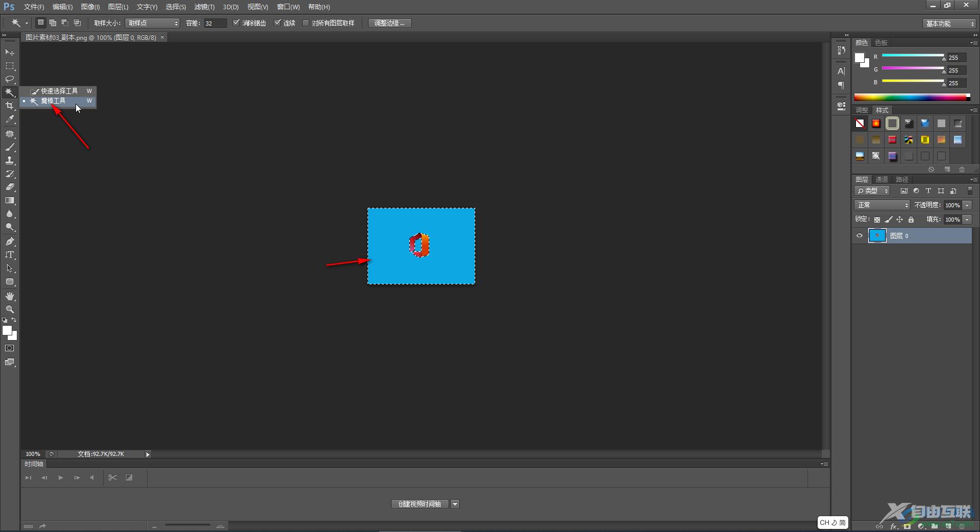Toggle lock position
The image size is (980, 532).
pyautogui.click(x=900, y=220)
